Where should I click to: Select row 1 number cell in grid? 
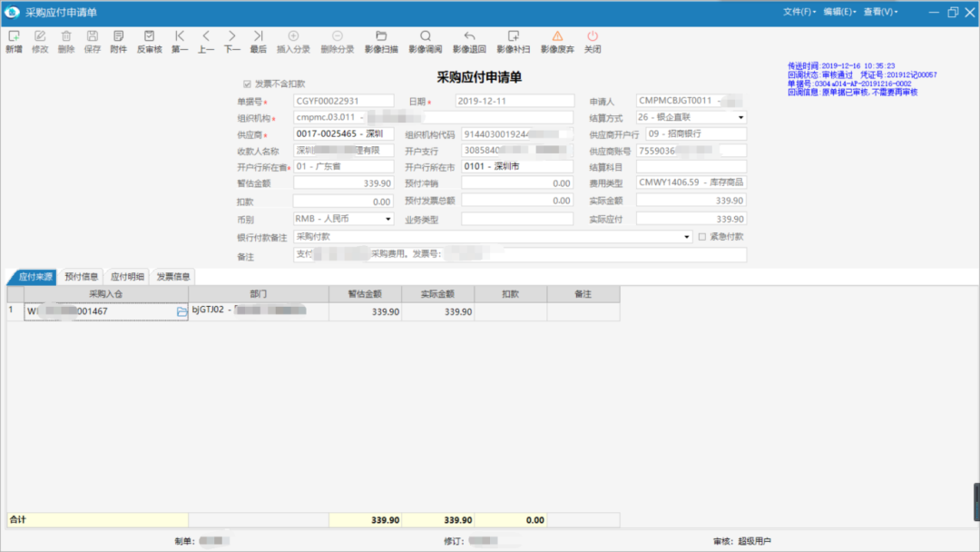click(x=15, y=311)
